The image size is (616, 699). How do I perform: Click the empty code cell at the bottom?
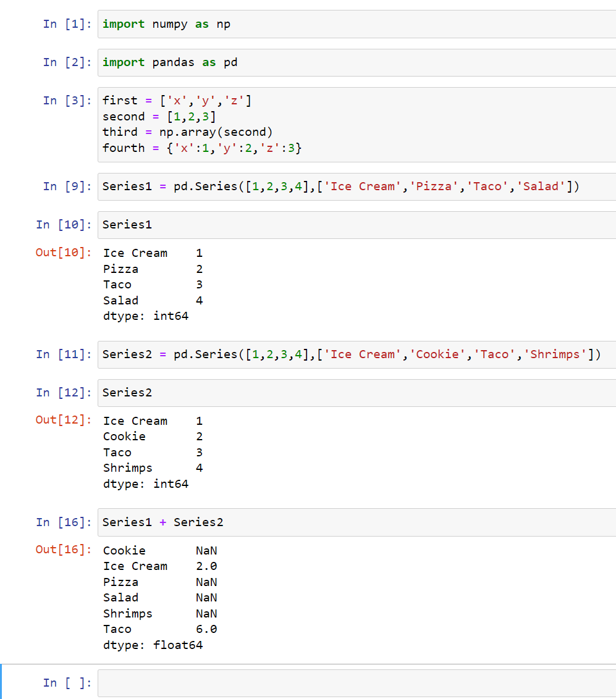pyautogui.click(x=357, y=683)
